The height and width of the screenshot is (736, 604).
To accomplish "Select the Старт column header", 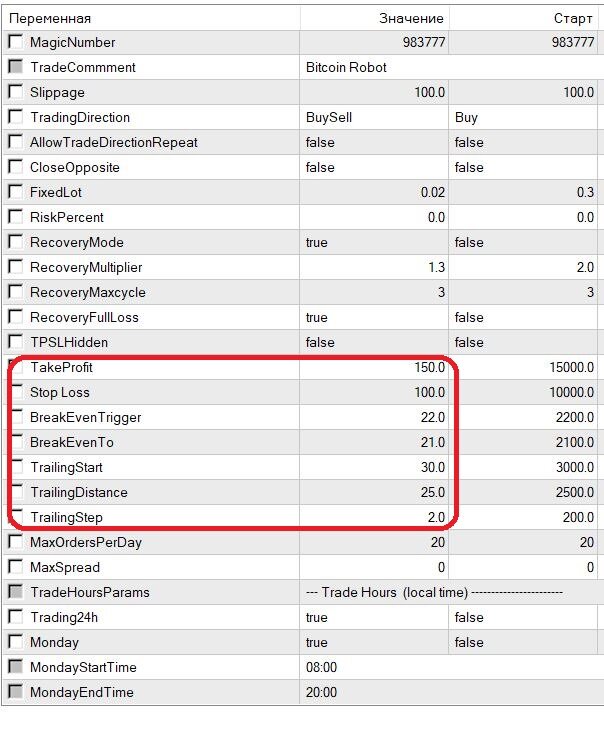I will 524,18.
